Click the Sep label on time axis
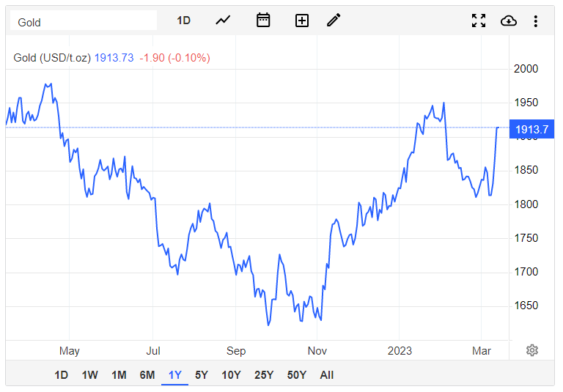The height and width of the screenshot is (392, 563). (236, 351)
